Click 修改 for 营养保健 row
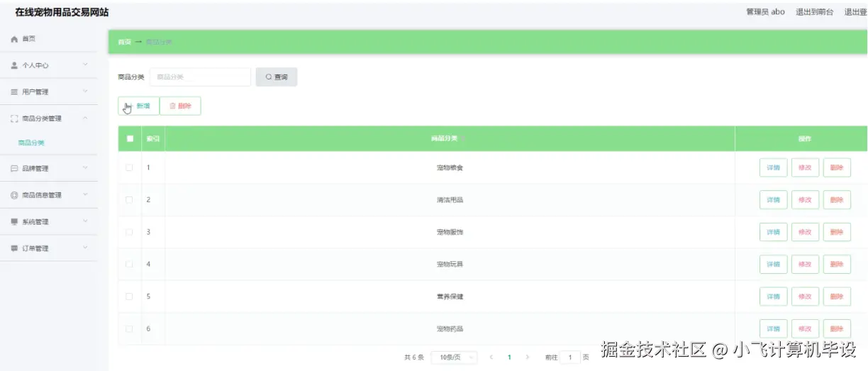 805,297
